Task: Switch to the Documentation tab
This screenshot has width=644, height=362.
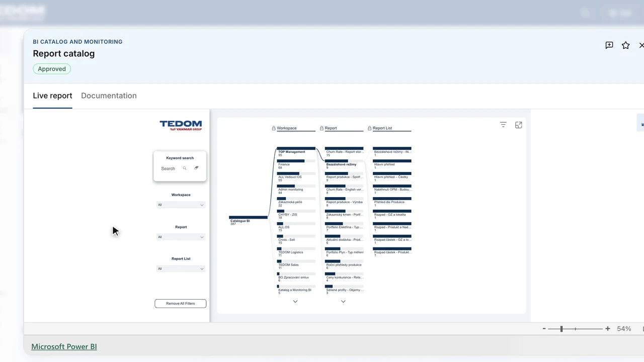Action: (109, 96)
